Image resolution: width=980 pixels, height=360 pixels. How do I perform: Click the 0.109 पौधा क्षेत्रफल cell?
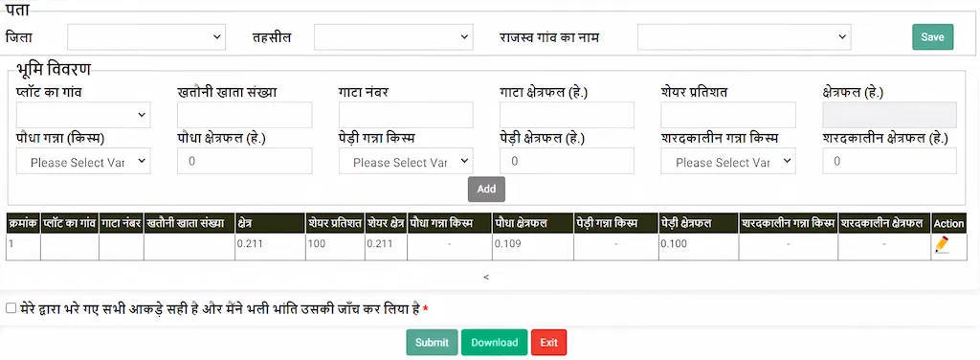[532, 247]
